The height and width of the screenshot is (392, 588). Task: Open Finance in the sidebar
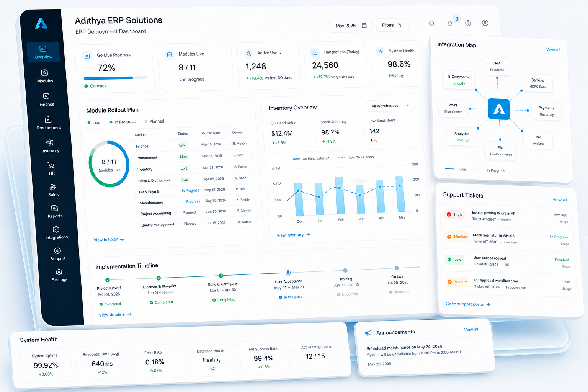[46, 99]
